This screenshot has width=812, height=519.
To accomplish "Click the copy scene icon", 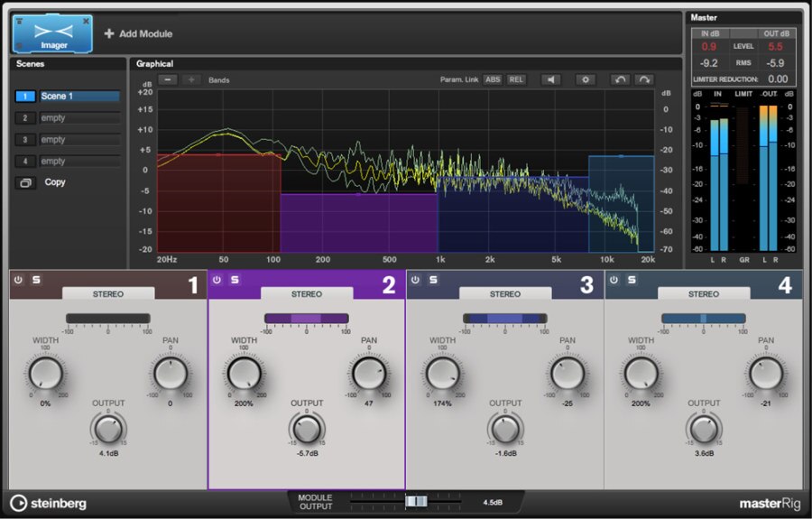I will pos(25,183).
